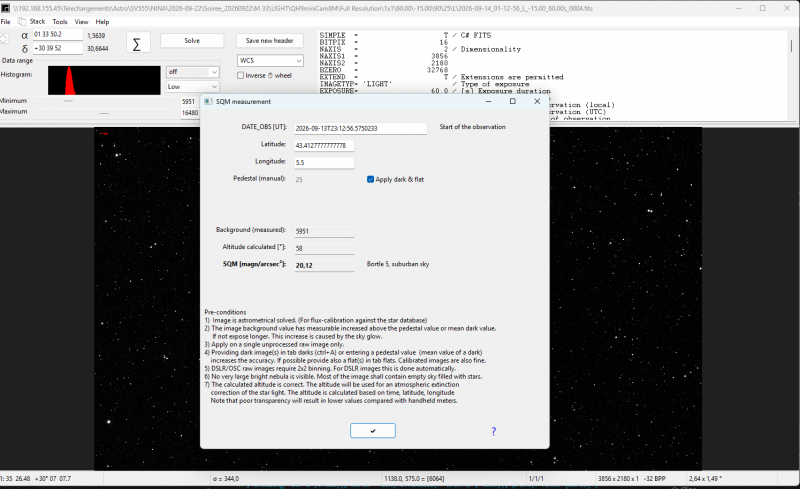Click the Solve button
This screenshot has width=800, height=489.
click(x=192, y=41)
